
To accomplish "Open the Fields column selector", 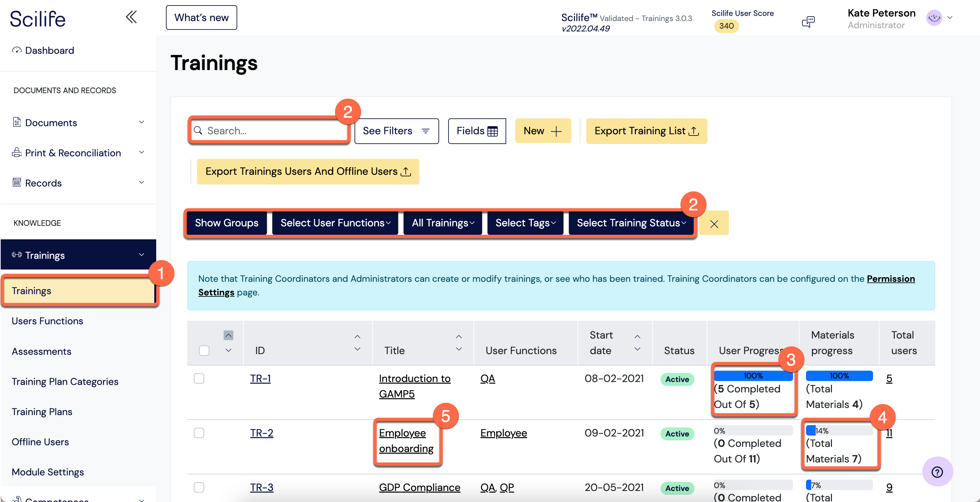I will click(477, 131).
